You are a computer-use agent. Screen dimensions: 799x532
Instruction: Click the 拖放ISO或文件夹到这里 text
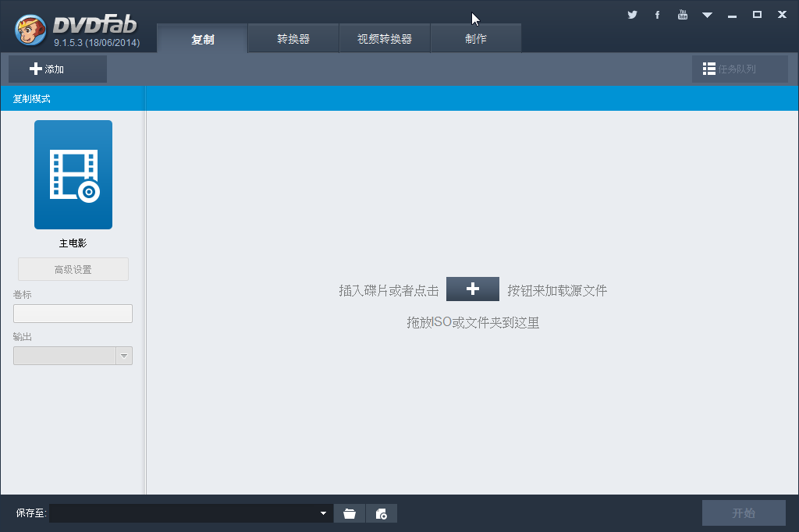click(x=473, y=323)
